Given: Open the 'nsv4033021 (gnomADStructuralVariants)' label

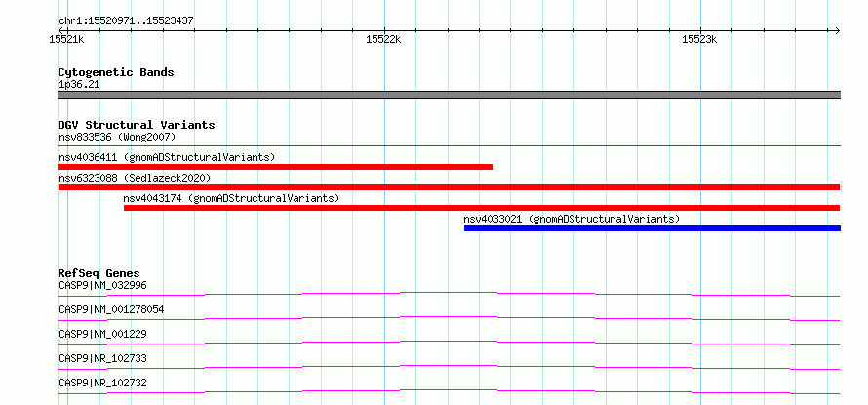Looking at the screenshot, I should pos(572,219).
